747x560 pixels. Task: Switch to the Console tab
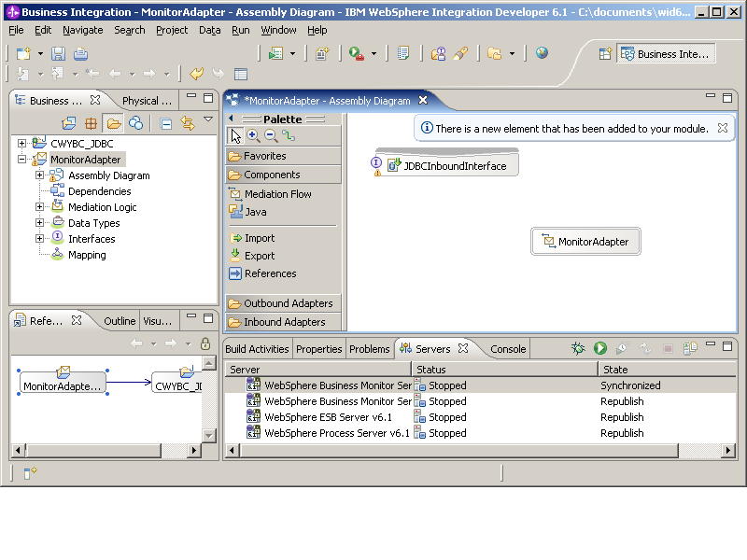pos(508,349)
